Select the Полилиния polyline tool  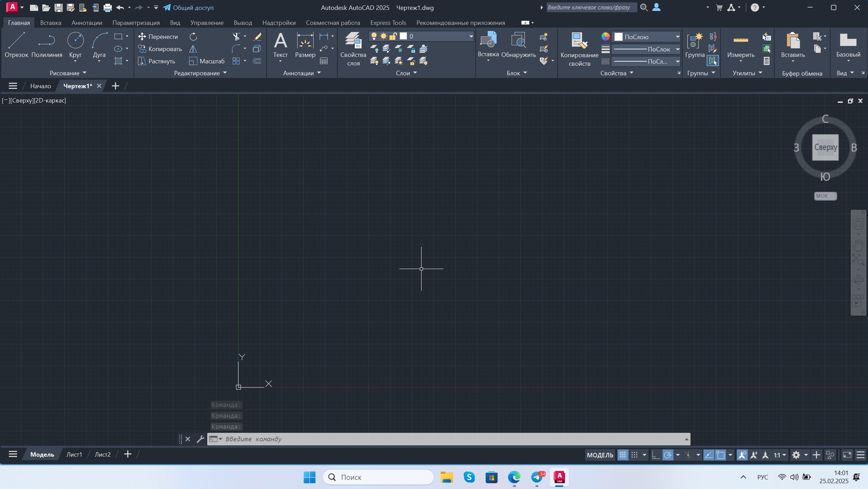pyautogui.click(x=47, y=45)
